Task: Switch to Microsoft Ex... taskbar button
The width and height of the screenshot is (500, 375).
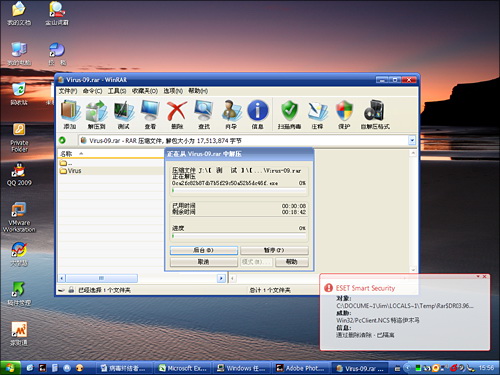Action: pyautogui.click(x=183, y=368)
